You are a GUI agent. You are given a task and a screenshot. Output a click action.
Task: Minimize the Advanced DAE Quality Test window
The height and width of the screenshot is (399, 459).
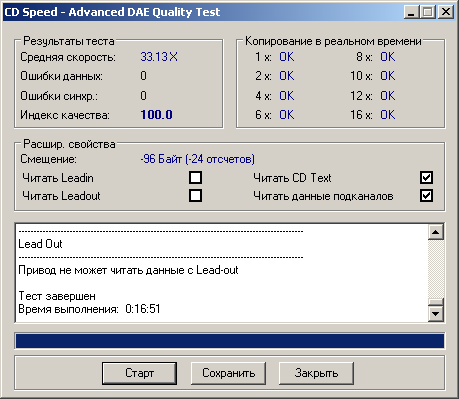[x=411, y=12]
